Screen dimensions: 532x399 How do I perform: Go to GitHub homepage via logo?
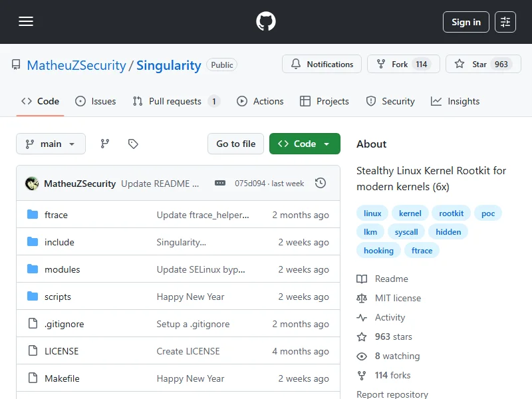point(266,22)
